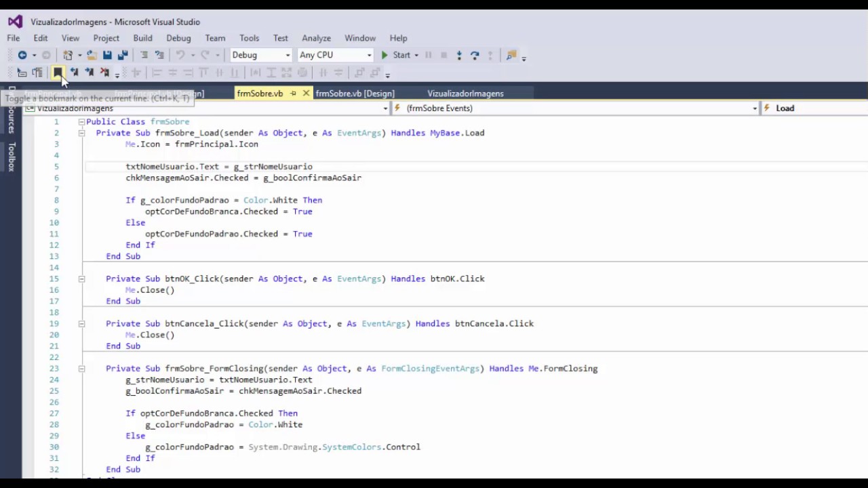Collapse the btnOK_Click sub outline
Viewport: 868px width, 488px height.
[x=81, y=279]
